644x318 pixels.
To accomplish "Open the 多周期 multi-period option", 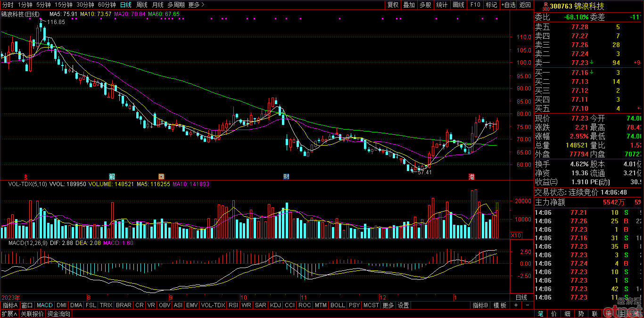I will (176, 5).
